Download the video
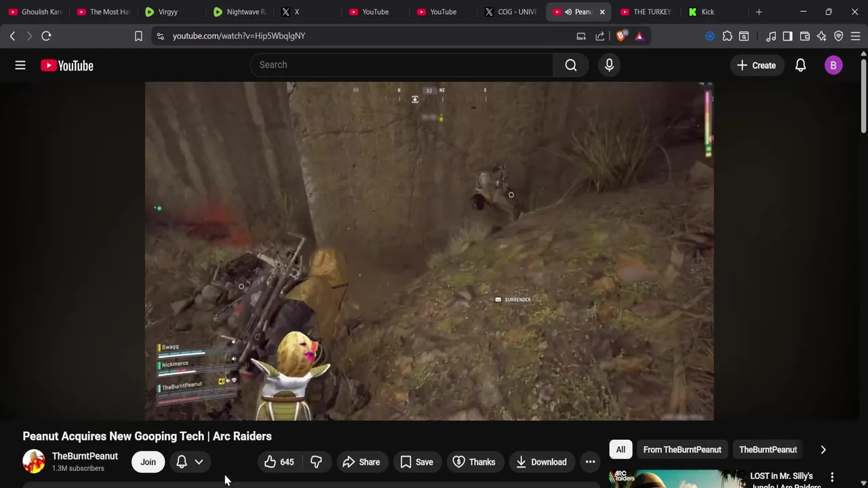Viewport: 868px width, 488px height. tap(541, 462)
